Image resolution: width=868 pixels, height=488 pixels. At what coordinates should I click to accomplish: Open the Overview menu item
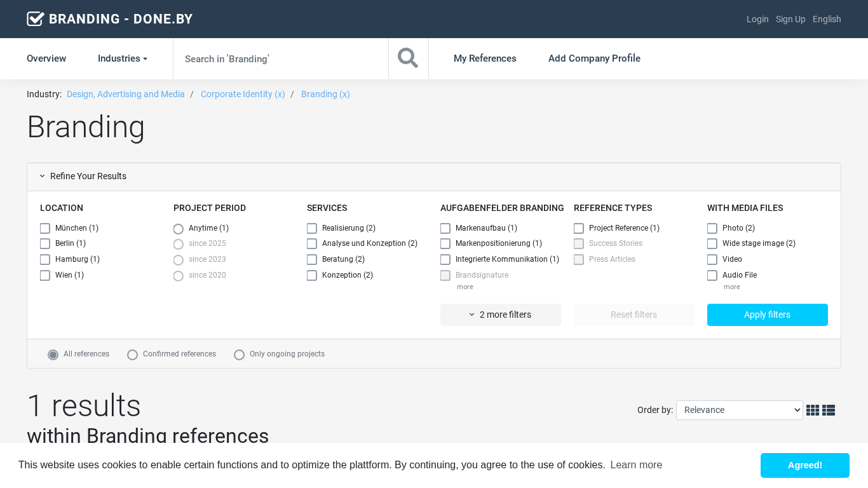[x=46, y=58]
